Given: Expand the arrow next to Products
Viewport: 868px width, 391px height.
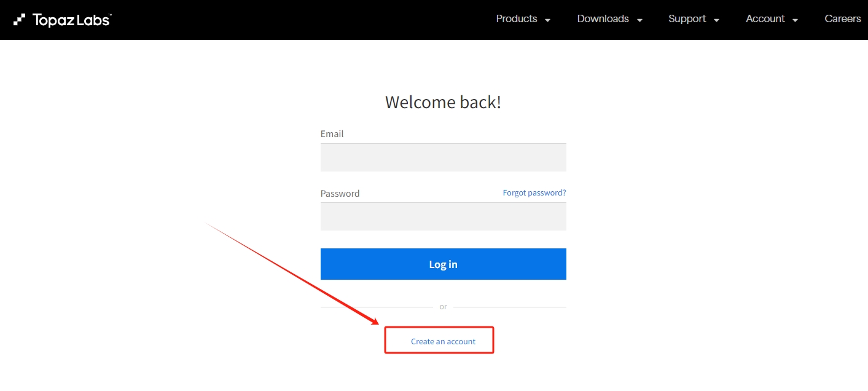Looking at the screenshot, I should point(547,20).
